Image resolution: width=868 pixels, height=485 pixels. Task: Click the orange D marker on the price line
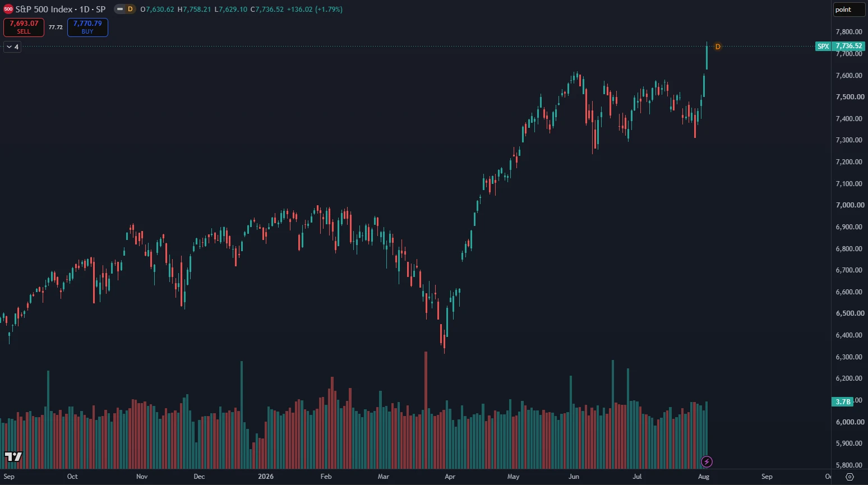tap(718, 47)
